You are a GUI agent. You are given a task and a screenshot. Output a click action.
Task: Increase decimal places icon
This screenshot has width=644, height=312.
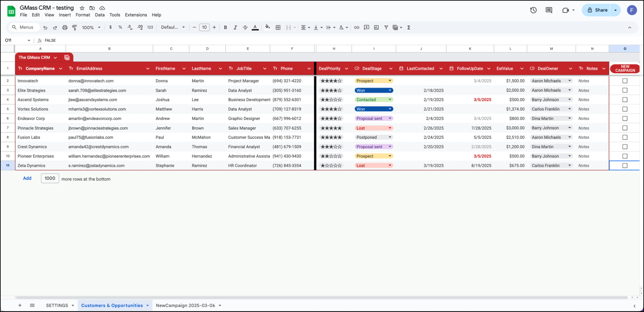(140, 27)
